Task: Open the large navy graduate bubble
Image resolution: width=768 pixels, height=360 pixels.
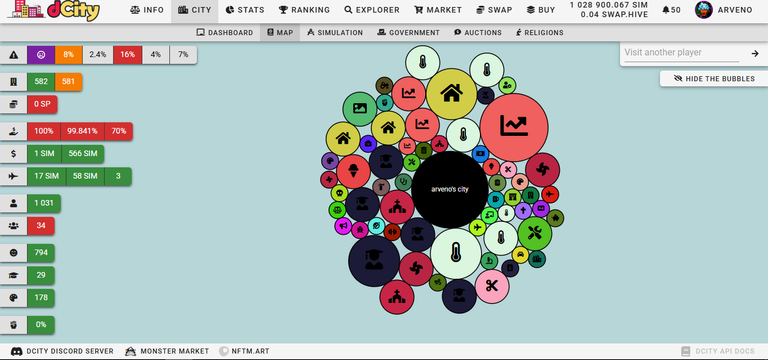Action: pos(374,261)
